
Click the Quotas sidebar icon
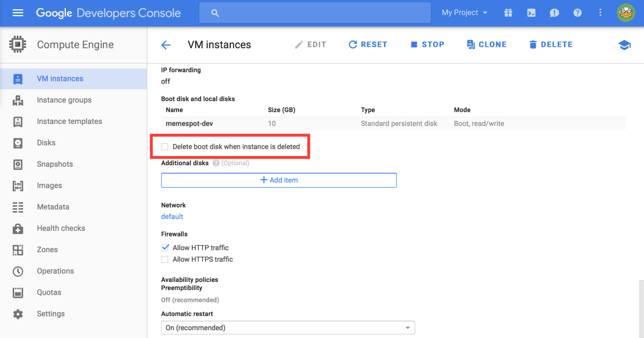pos(18,293)
